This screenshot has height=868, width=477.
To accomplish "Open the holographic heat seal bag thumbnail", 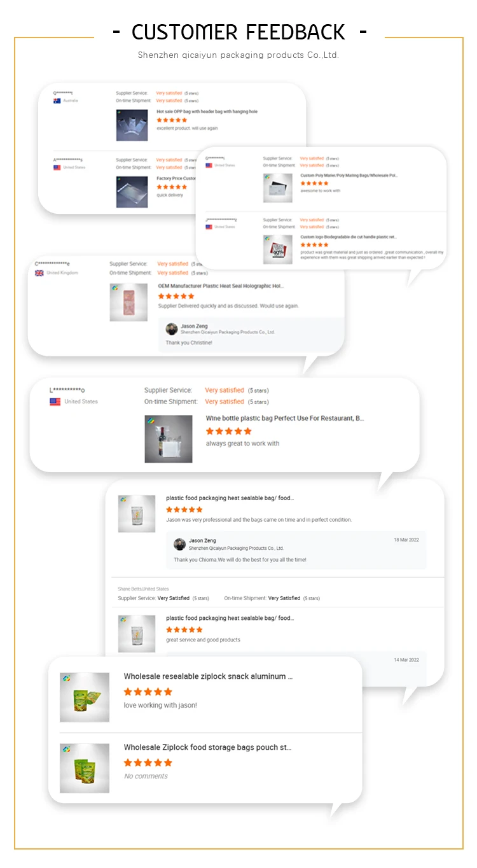I will point(128,302).
